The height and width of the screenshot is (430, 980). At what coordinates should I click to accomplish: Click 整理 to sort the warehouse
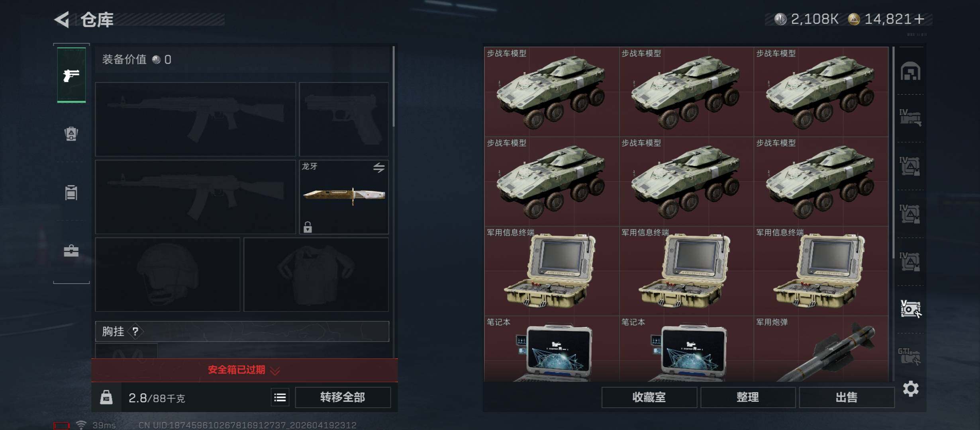(748, 397)
